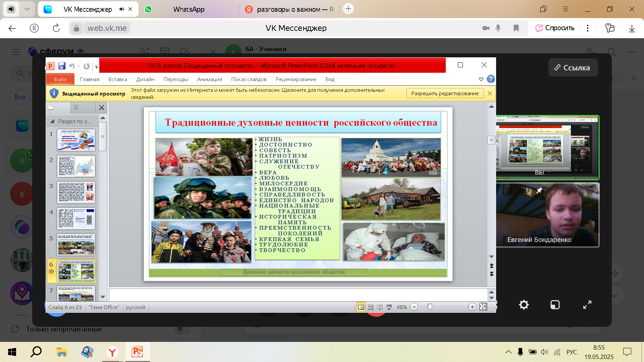The image size is (644, 362).
Task: Reload the page in browser
Action: click(x=56, y=28)
